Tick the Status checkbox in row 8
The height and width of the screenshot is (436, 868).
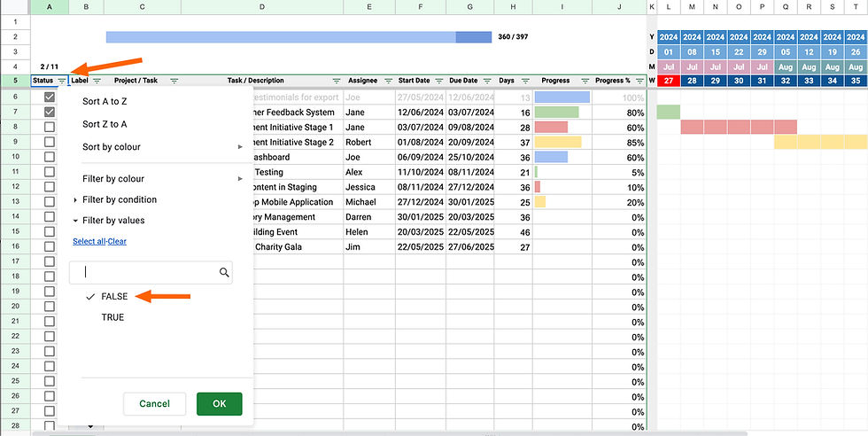50,127
